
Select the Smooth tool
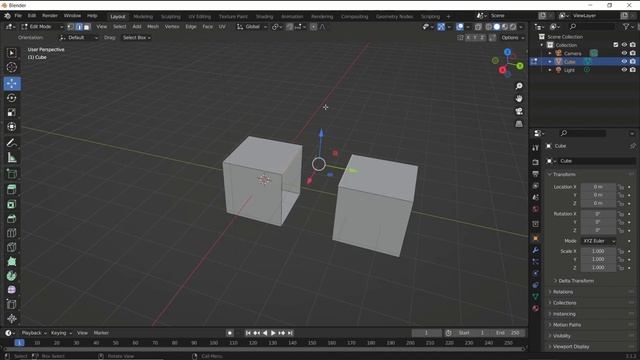[11, 290]
